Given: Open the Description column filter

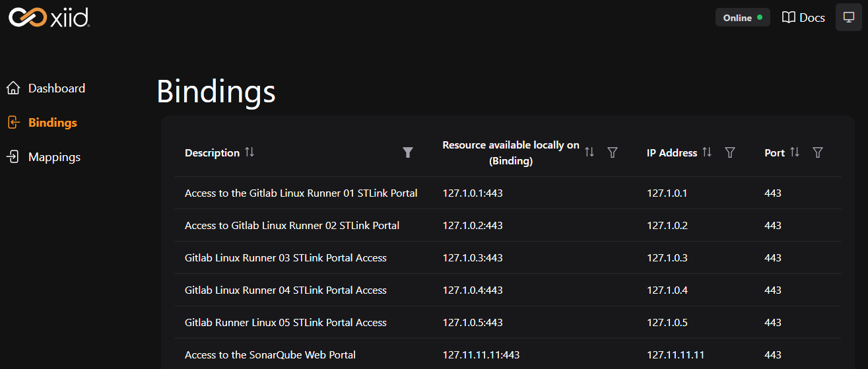Looking at the screenshot, I should coord(408,152).
